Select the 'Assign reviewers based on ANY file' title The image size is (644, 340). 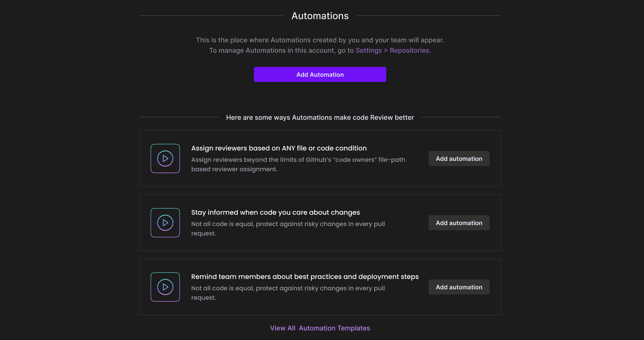pos(279,148)
